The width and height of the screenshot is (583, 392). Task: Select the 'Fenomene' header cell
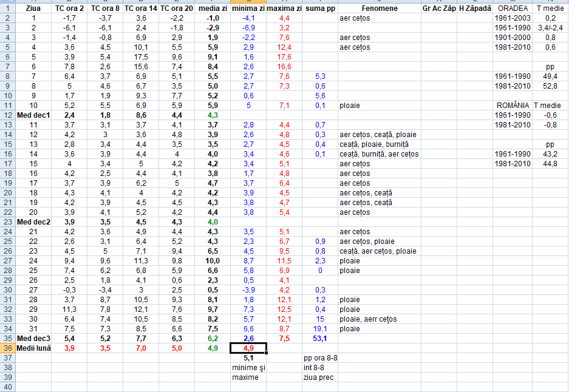(380, 8)
